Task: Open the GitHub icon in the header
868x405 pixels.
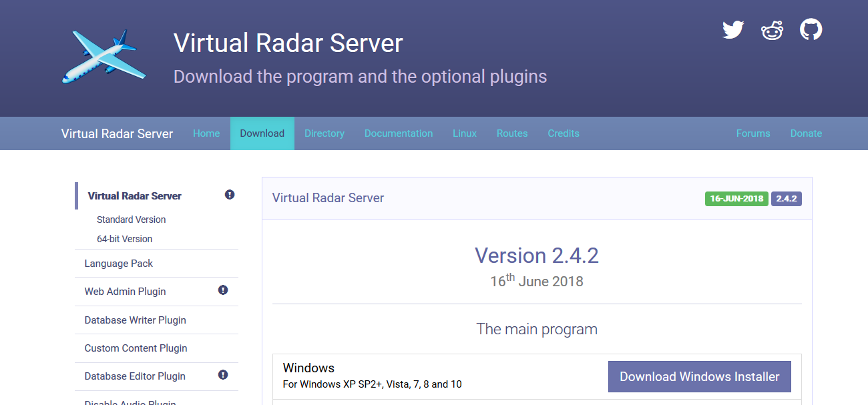Action: [811, 29]
